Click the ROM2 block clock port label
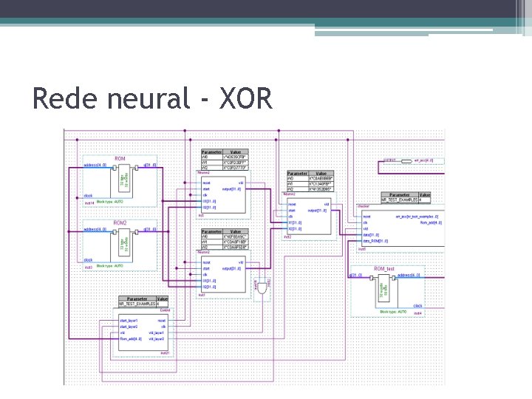The height and width of the screenshot is (399, 532). coord(88,260)
